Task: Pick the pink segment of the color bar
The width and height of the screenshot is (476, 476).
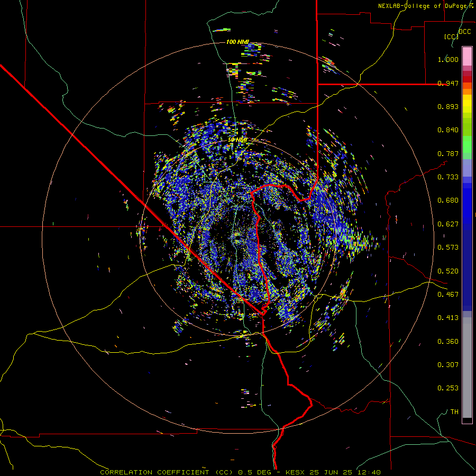Action: [x=467, y=57]
